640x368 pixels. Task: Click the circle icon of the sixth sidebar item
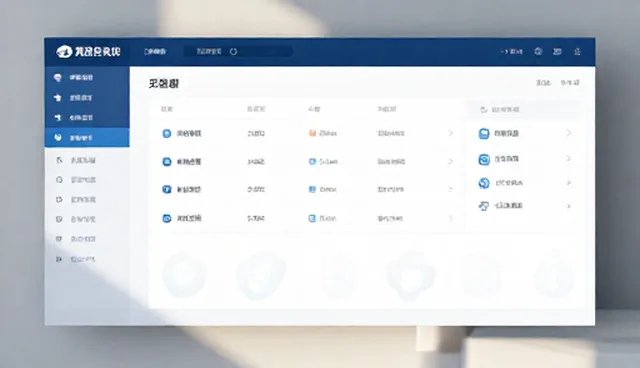59,180
